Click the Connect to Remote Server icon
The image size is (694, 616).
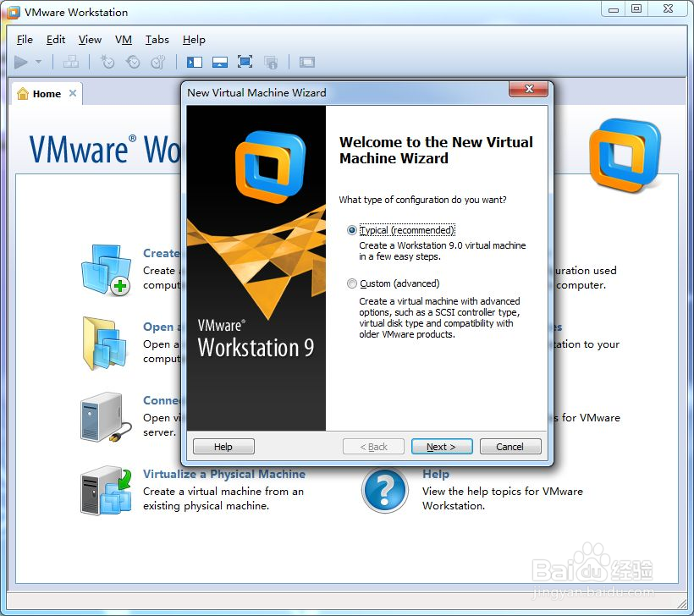[x=107, y=417]
